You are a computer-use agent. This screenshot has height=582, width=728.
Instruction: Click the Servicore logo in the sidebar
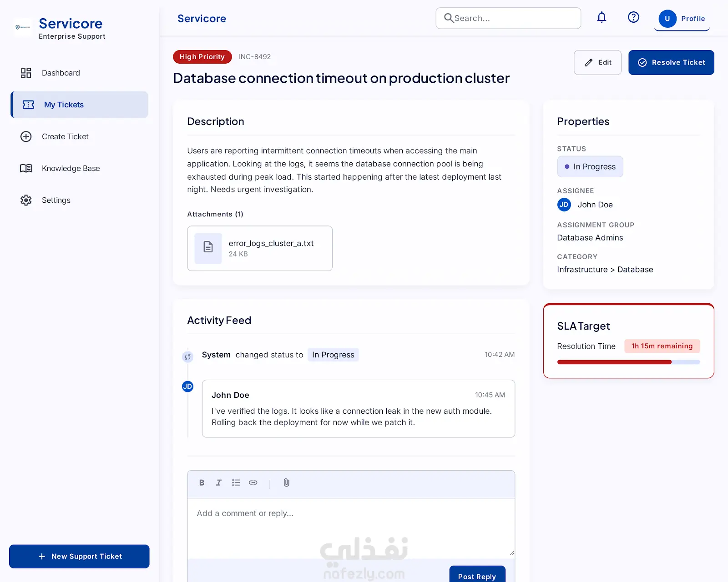(x=23, y=27)
